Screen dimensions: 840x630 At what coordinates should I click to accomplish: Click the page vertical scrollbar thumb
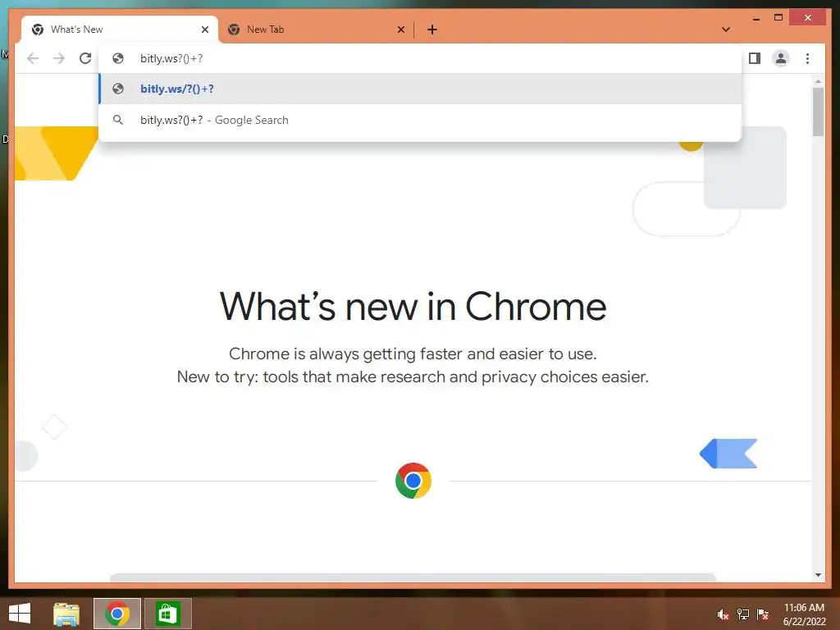(818, 112)
